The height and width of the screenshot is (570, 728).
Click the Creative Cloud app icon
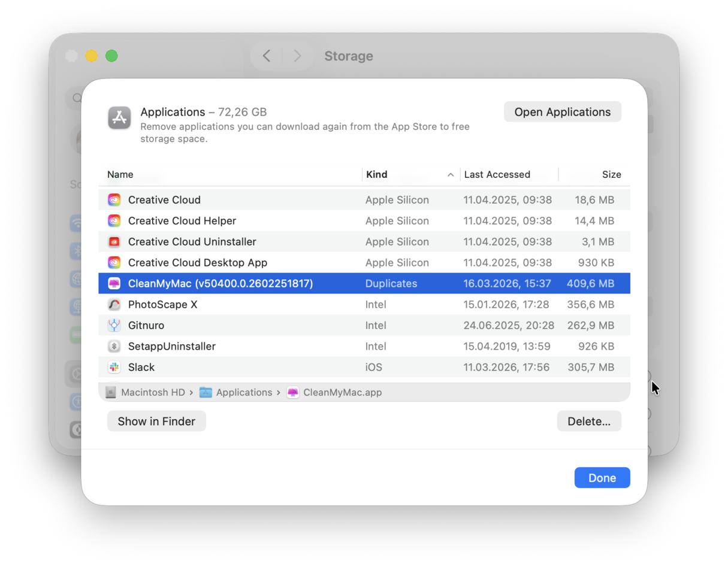(114, 199)
